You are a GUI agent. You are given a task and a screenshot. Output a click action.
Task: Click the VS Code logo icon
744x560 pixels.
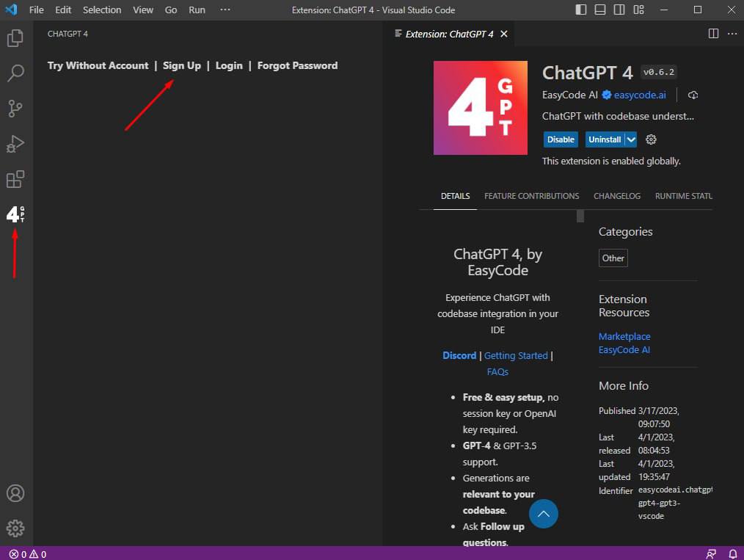click(10, 10)
